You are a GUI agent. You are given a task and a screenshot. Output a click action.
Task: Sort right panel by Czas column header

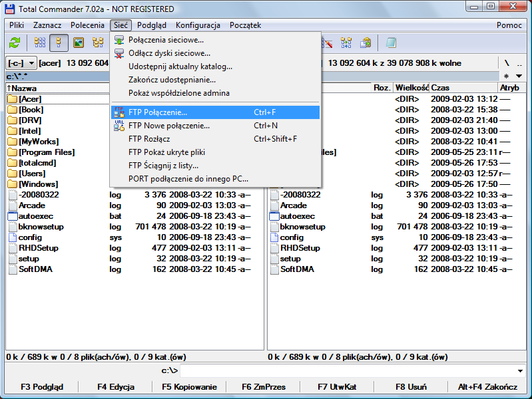463,88
